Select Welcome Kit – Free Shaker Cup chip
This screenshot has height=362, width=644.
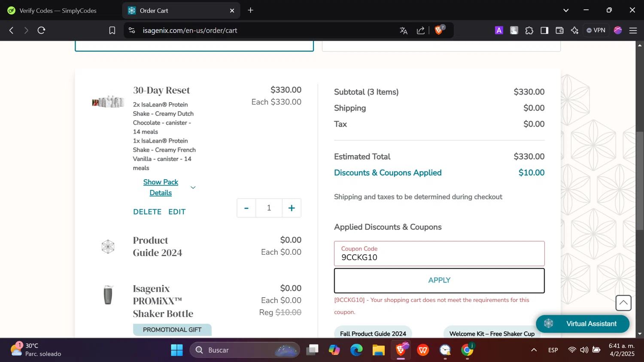coord(492,333)
